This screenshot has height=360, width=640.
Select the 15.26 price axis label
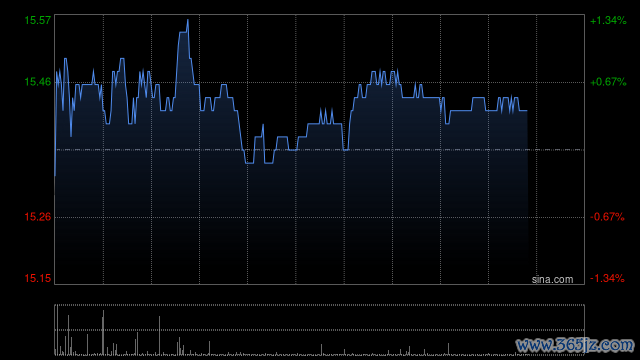[38, 217]
